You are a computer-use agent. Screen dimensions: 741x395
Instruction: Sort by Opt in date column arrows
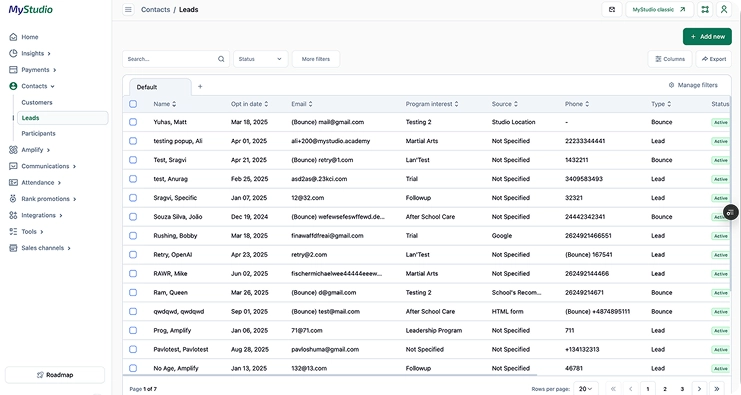[266, 104]
